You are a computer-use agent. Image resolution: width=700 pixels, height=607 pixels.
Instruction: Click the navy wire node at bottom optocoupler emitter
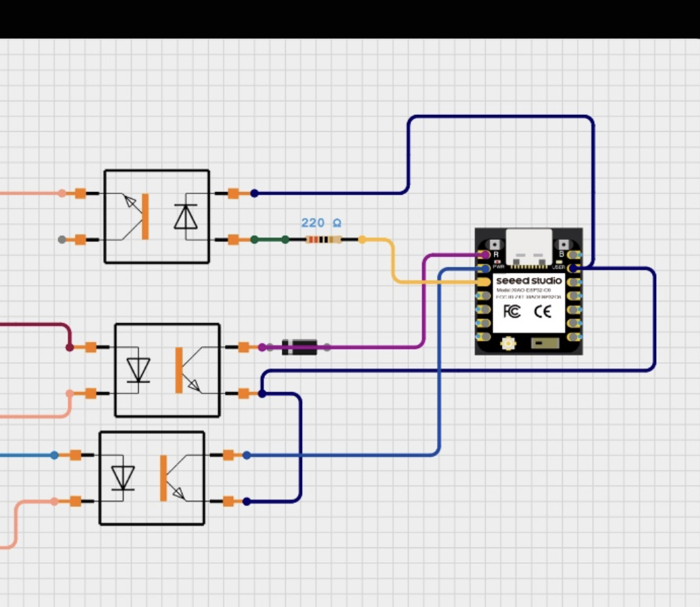coord(247,502)
